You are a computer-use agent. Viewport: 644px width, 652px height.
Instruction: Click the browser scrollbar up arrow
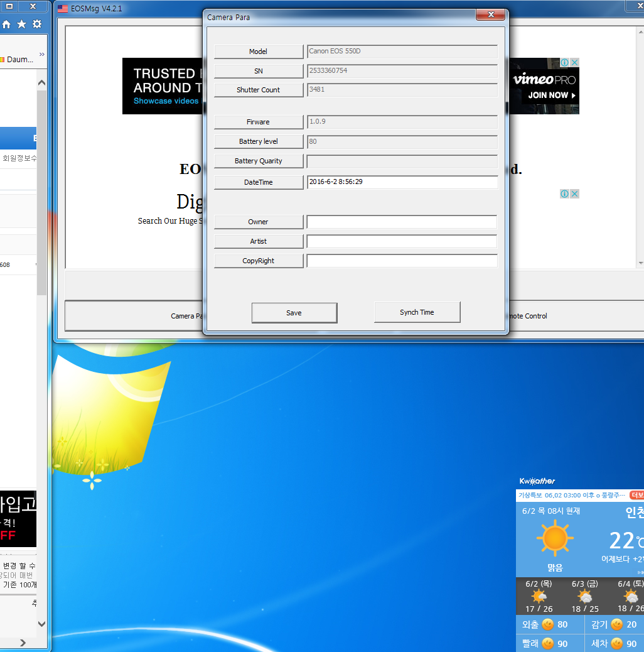(x=42, y=83)
